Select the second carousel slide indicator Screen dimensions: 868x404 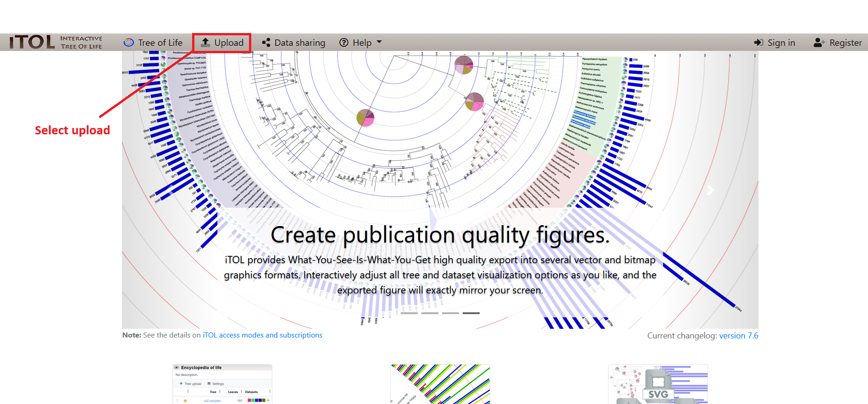(430, 313)
